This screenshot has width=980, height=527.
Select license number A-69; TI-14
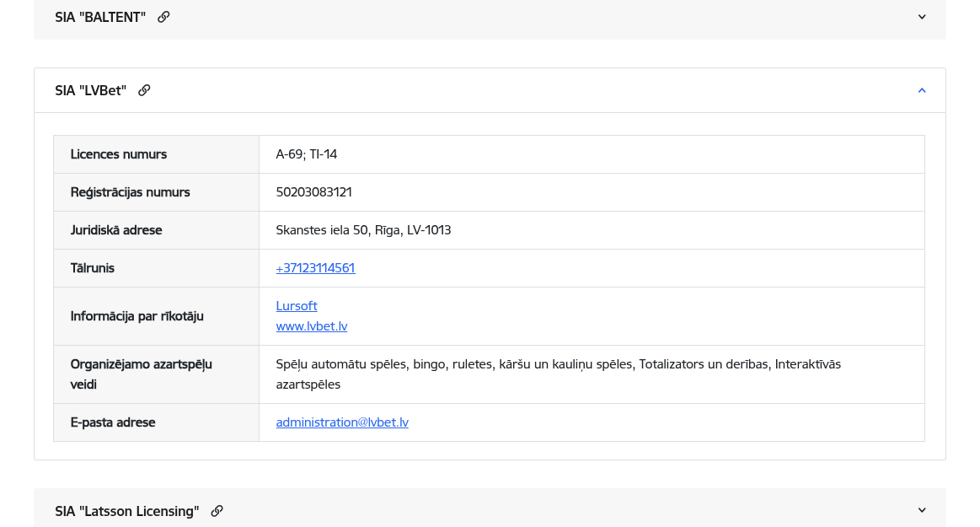pyautogui.click(x=306, y=154)
